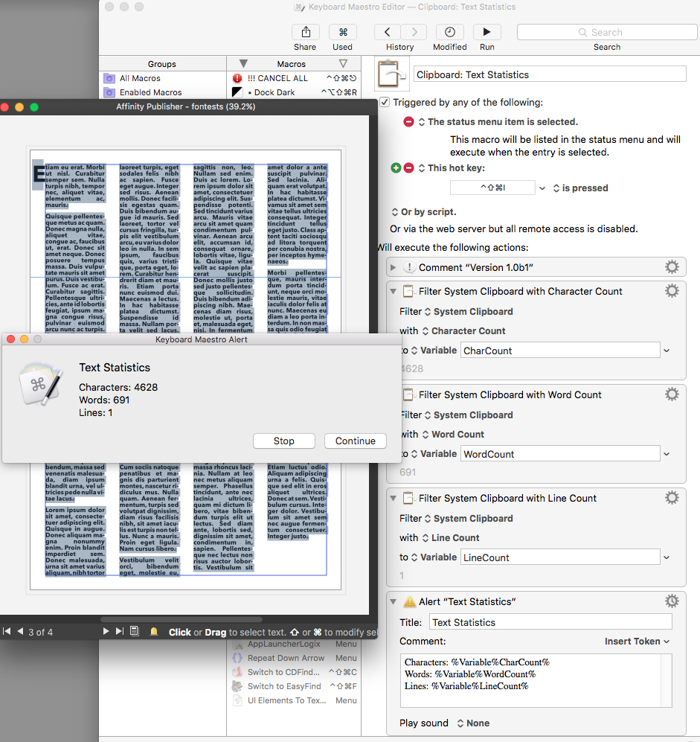Viewport: 700px width, 742px height.
Task: Toggle the 'Triggered by any of the following' checkbox
Action: click(385, 102)
